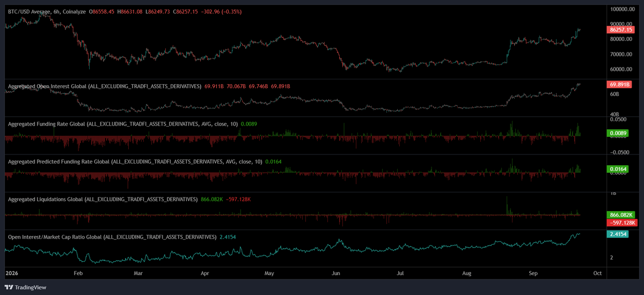This screenshot has width=644, height=295.
Task: Click the teal 2.4154 axis label
Action: (x=617, y=234)
